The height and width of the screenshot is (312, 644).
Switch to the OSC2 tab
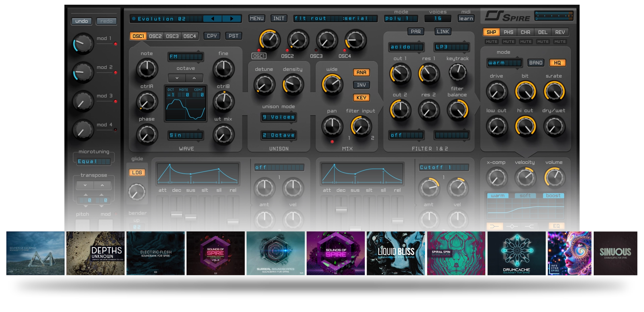(x=155, y=36)
